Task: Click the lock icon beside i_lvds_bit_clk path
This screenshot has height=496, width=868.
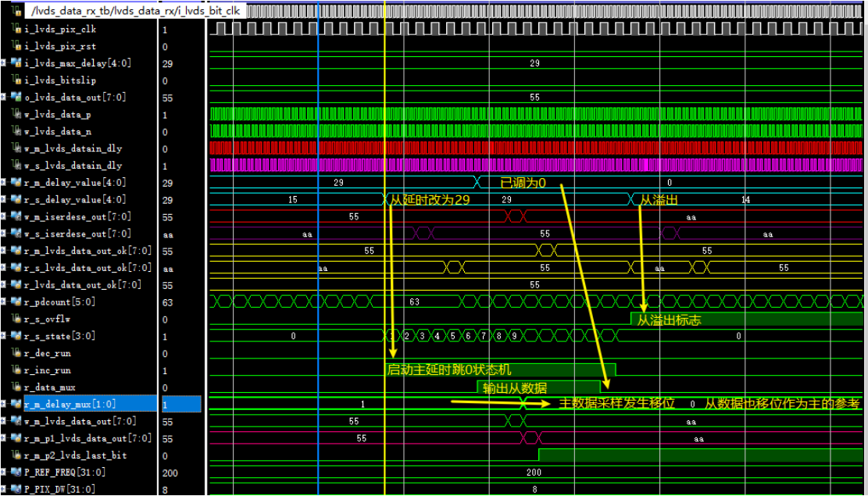Action: pyautogui.click(x=16, y=12)
